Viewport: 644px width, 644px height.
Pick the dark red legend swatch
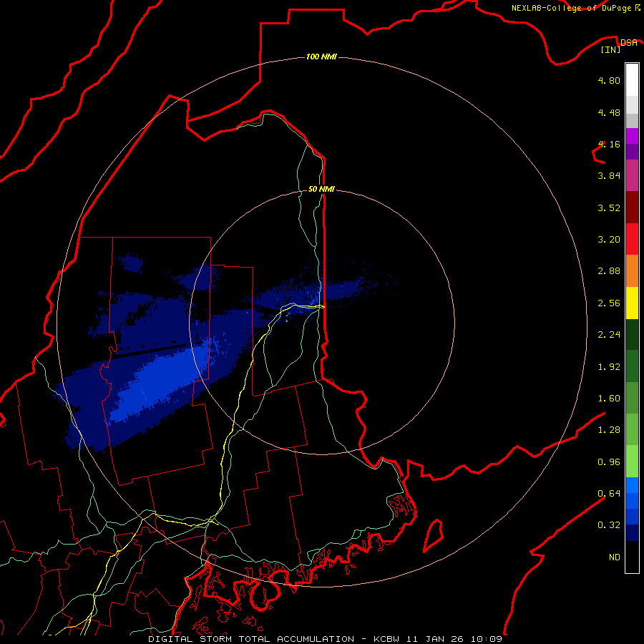[632, 207]
